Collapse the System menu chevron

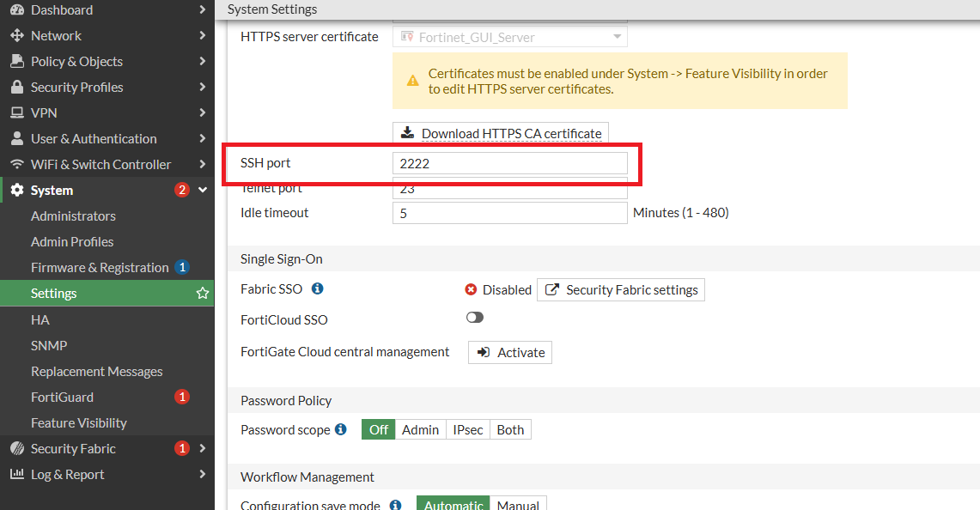click(x=203, y=190)
